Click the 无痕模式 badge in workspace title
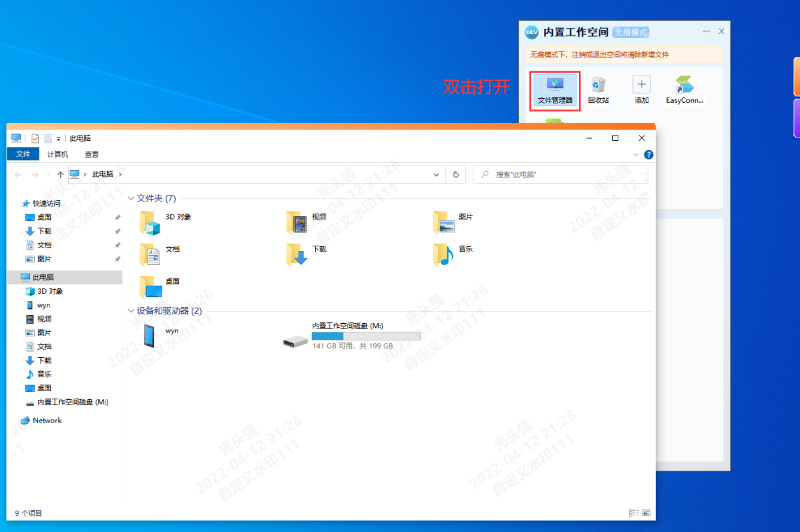The width and height of the screenshot is (800, 532). [630, 32]
